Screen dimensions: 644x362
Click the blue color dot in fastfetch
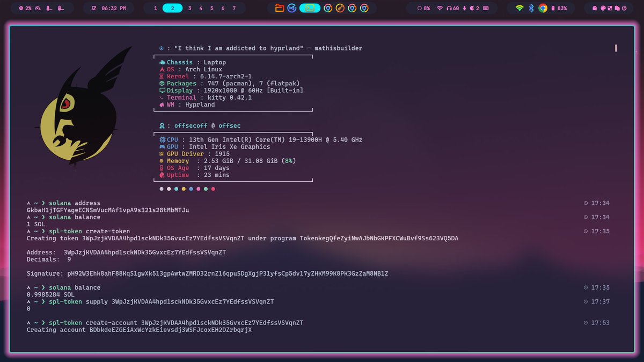[191, 189]
